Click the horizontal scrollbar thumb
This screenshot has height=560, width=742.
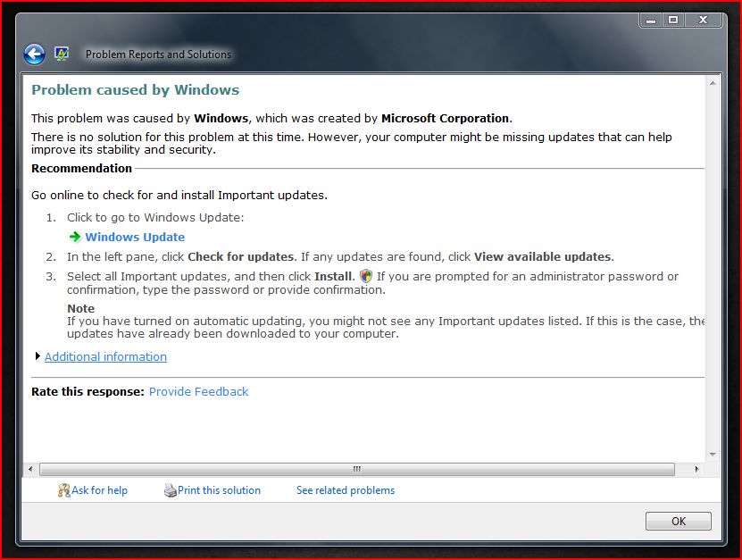pos(356,469)
